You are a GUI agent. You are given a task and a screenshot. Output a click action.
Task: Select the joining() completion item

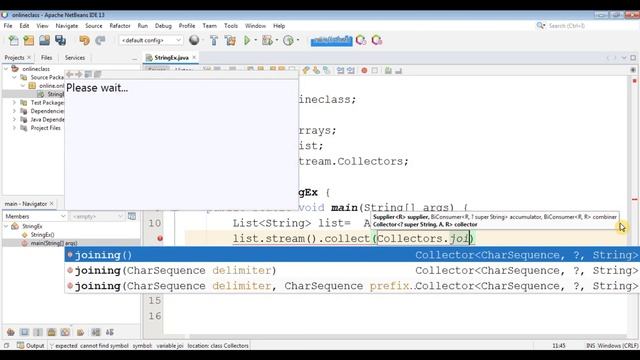pyautogui.click(x=352, y=255)
